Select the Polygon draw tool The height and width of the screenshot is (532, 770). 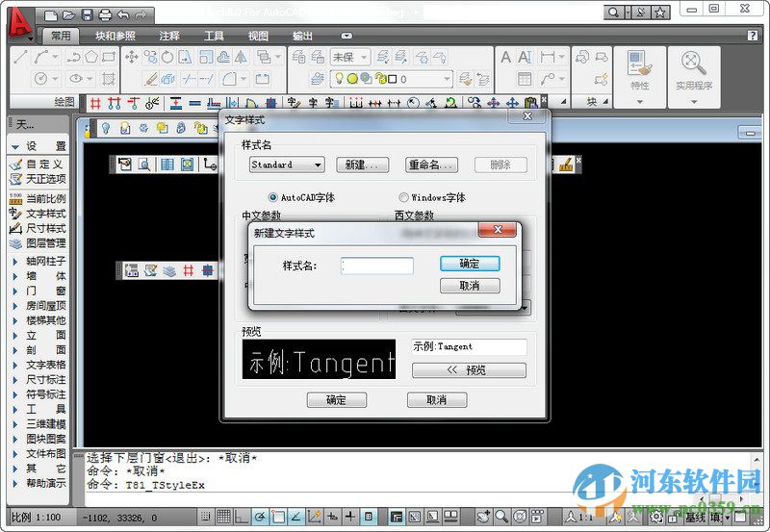point(91,57)
